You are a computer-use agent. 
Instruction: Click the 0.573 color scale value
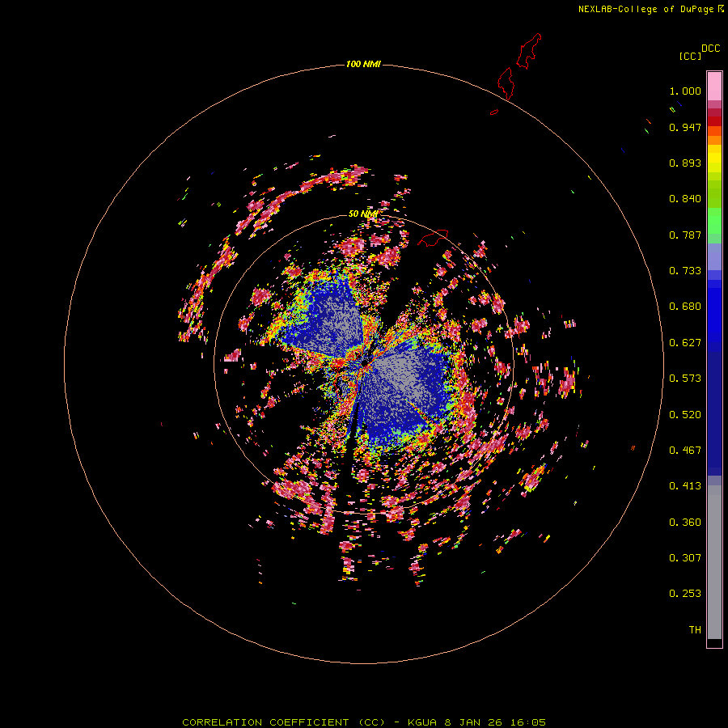pyautogui.click(x=685, y=379)
